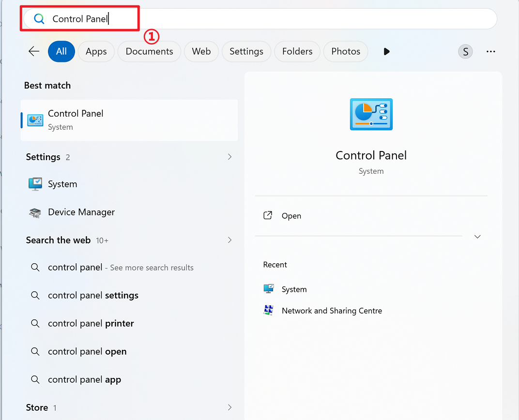The image size is (519, 420).
Task: Click the search magnifier icon in the search box
Action: tap(39, 19)
